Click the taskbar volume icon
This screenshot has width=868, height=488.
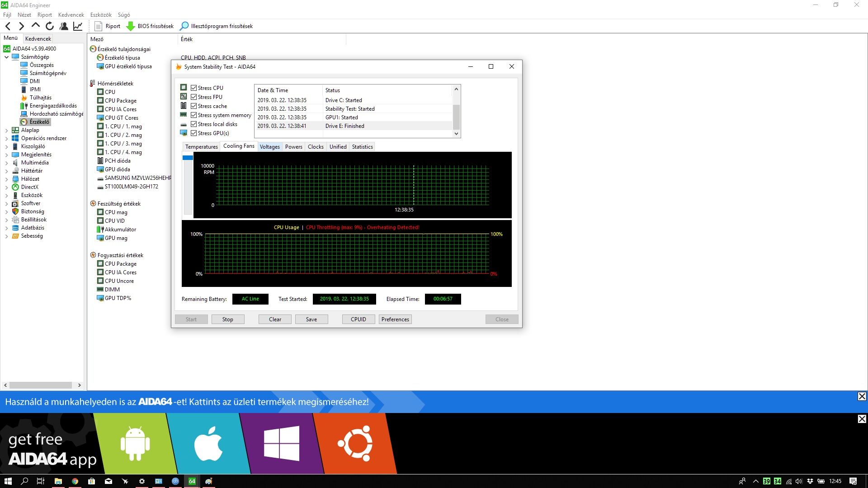pyautogui.click(x=799, y=481)
